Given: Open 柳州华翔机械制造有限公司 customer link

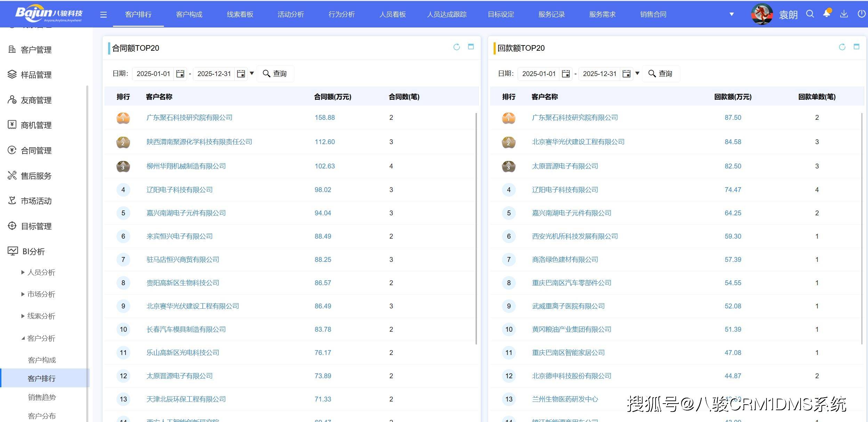Looking at the screenshot, I should point(186,166).
